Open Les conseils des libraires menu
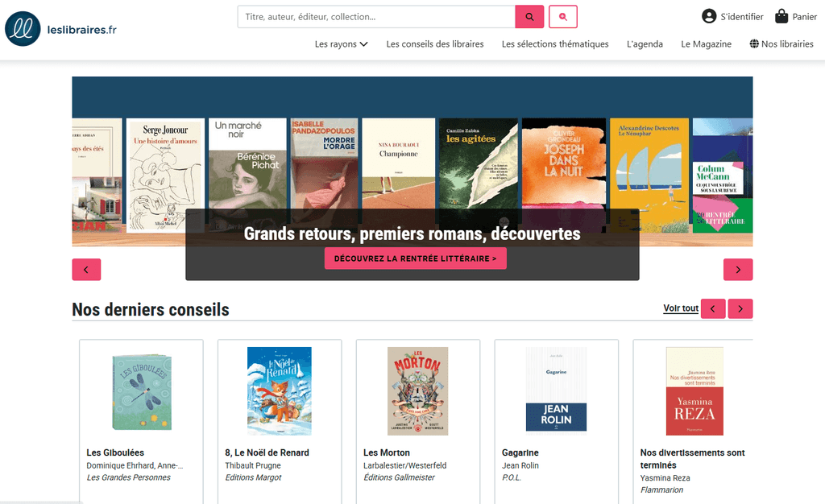This screenshot has width=825, height=504. coord(434,44)
